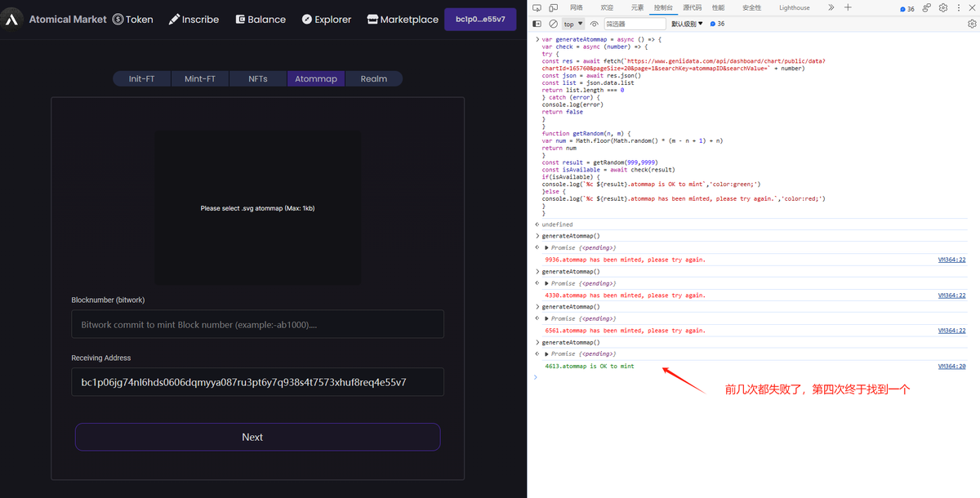The width and height of the screenshot is (980, 498).
Task: Open the Inscribe page in navbar
Action: (x=194, y=19)
